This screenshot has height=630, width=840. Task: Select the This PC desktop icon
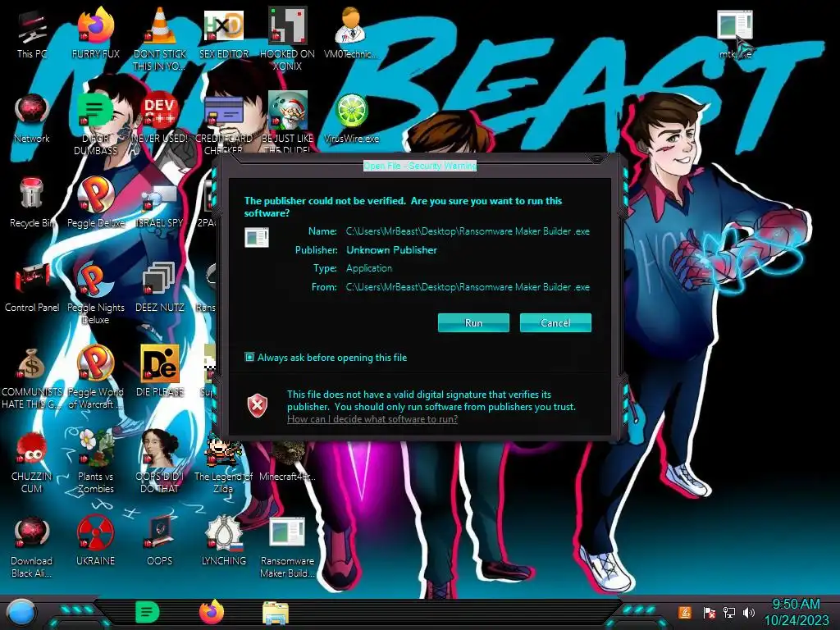pos(32,34)
